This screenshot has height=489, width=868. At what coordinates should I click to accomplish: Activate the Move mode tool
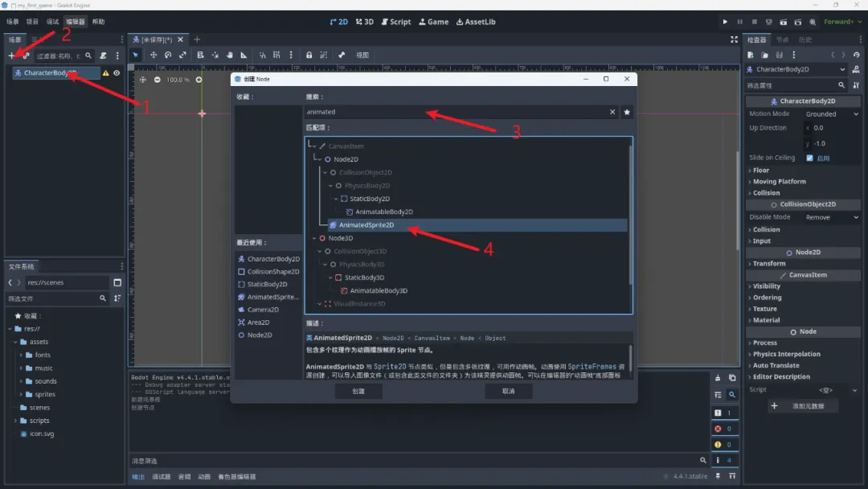pyautogui.click(x=154, y=55)
